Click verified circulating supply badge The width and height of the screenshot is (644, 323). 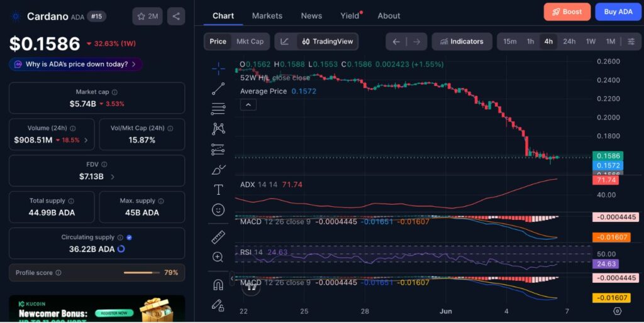[130, 238]
